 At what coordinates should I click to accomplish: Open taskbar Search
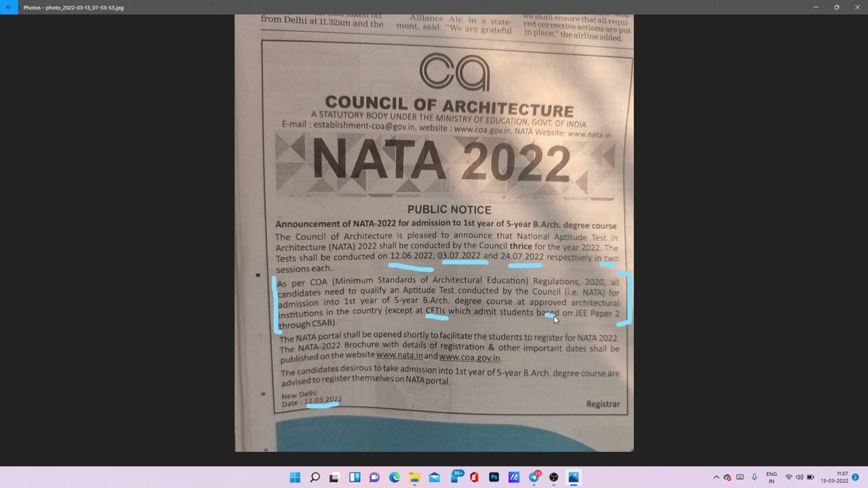click(x=315, y=477)
